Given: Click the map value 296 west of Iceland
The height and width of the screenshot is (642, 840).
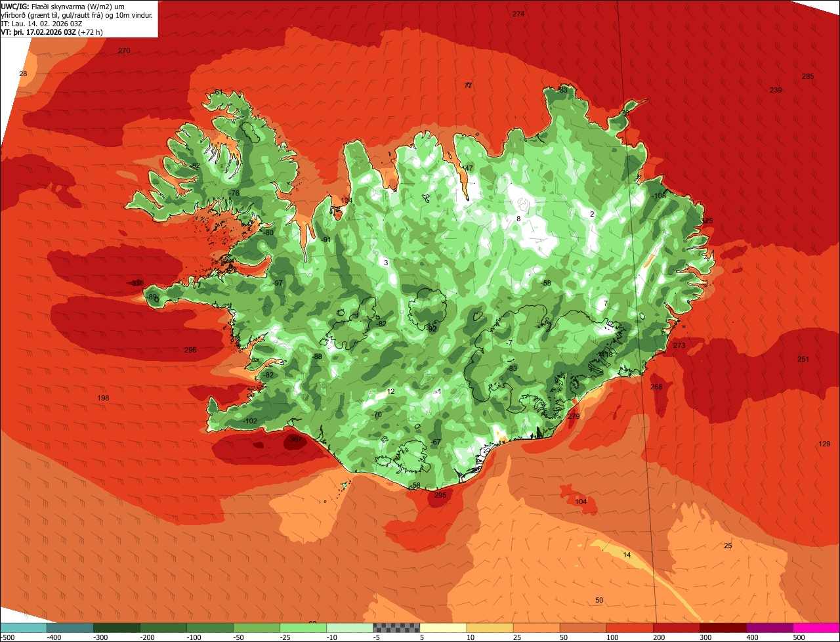Looking at the screenshot, I should (x=190, y=350).
